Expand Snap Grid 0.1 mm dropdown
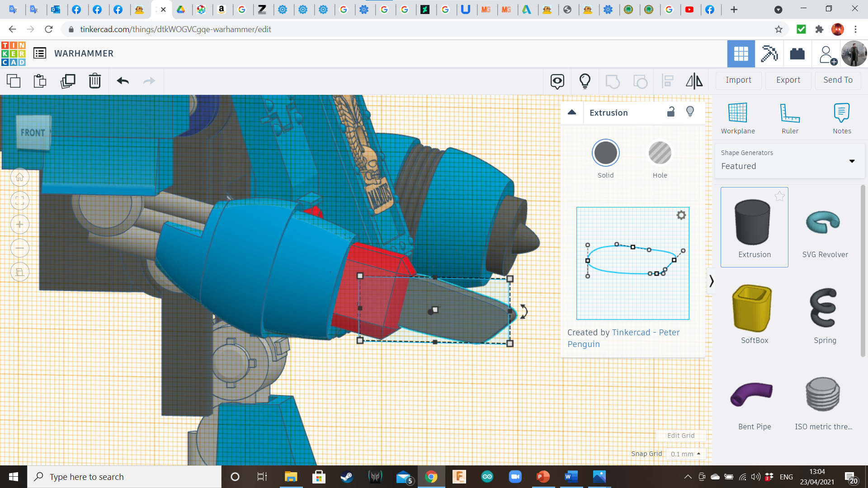The width and height of the screenshot is (868, 488). tap(686, 454)
